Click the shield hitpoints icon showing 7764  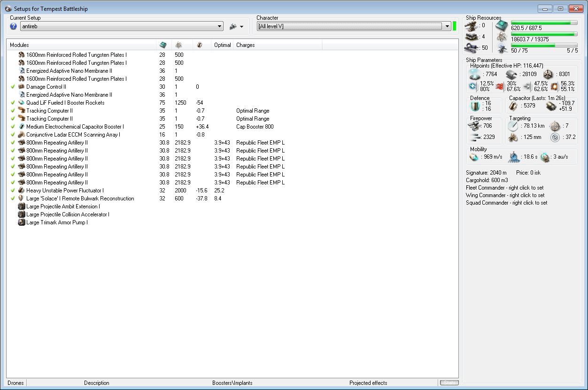(x=476, y=74)
